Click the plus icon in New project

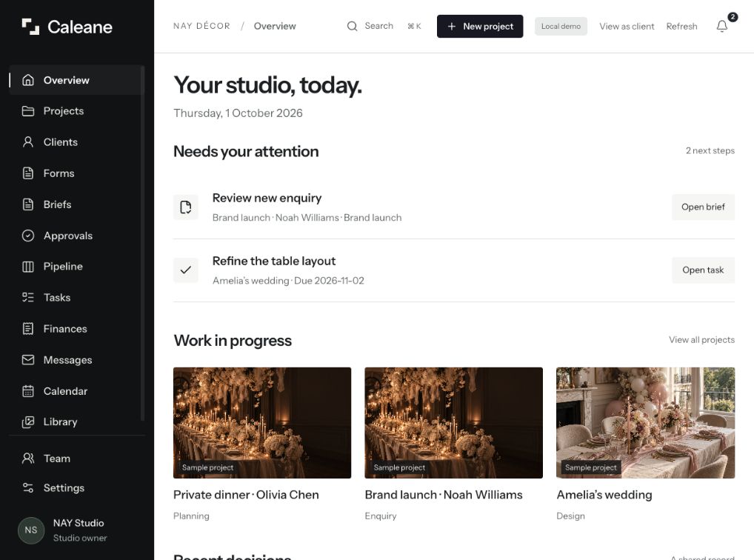pyautogui.click(x=452, y=27)
